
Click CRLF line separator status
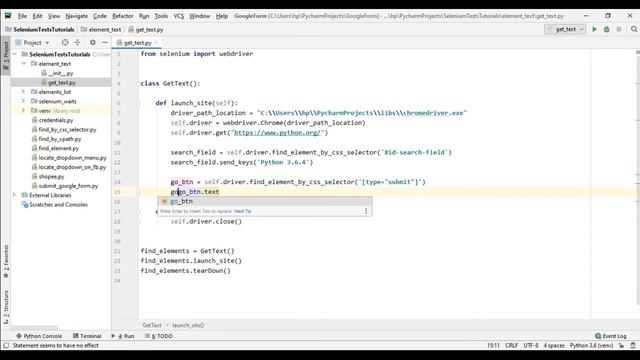[511, 346]
